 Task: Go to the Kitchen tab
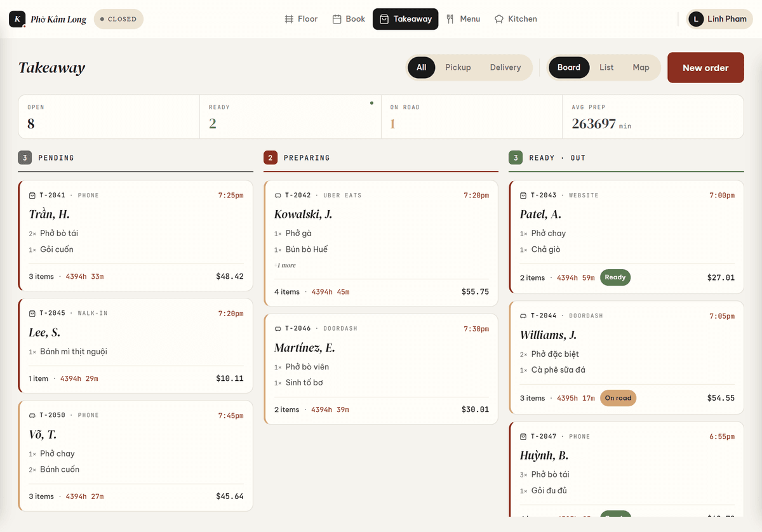516,19
